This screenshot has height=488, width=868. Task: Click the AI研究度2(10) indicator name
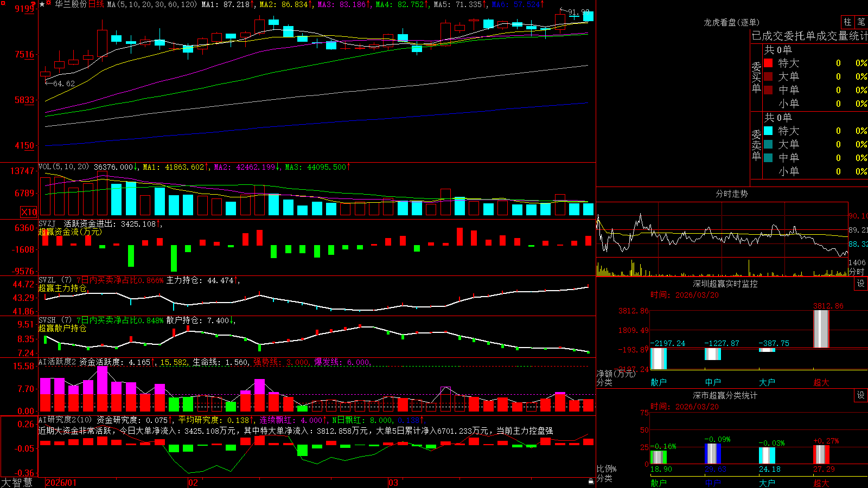(65, 420)
